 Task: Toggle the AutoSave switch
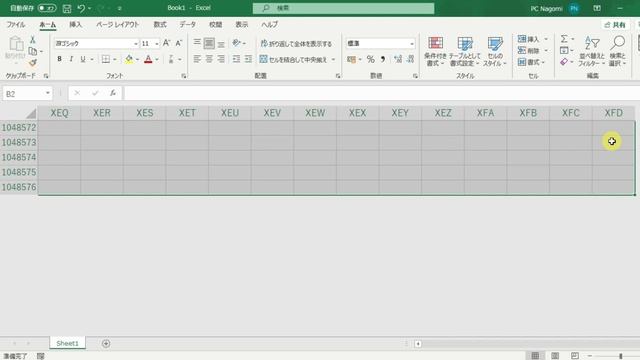coord(47,8)
